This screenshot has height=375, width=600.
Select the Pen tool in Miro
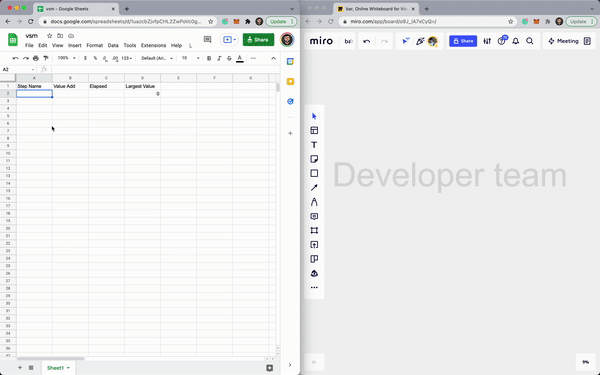coord(314,202)
